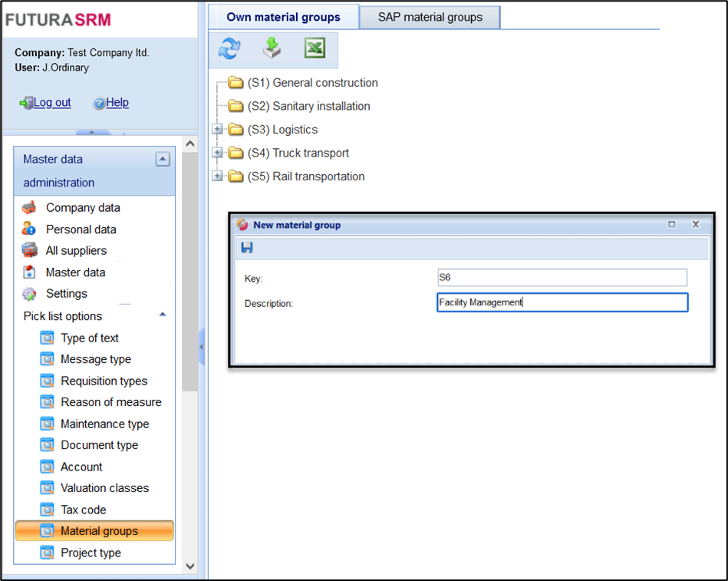Open Personal data from the sidebar

81,229
